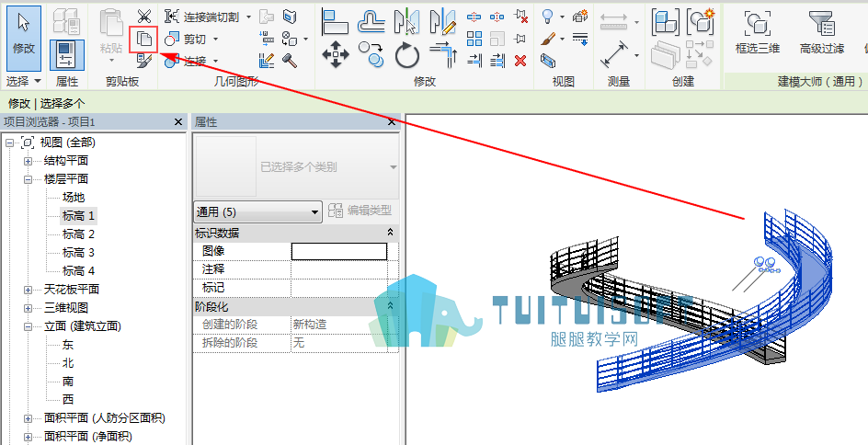Screen dimensions: 868x445
Task: Toggle the 属性 properties palette button
Action: pos(67,55)
